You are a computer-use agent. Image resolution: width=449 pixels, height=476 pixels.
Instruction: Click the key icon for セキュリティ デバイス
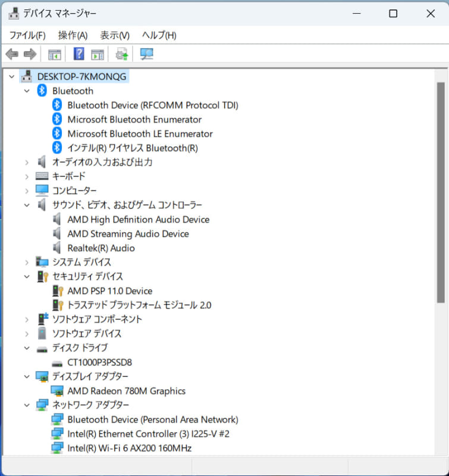click(42, 276)
